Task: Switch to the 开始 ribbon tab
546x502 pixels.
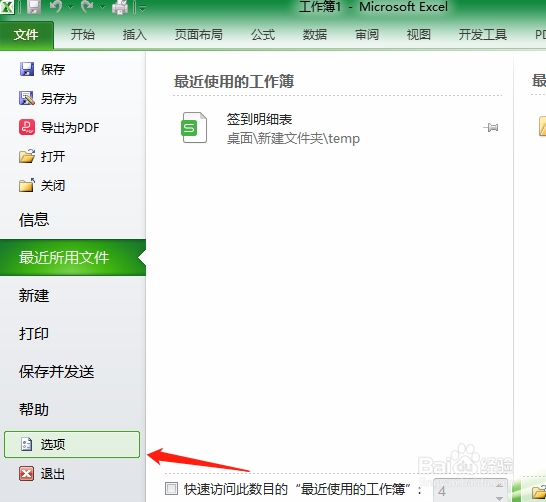Action: pyautogui.click(x=83, y=35)
